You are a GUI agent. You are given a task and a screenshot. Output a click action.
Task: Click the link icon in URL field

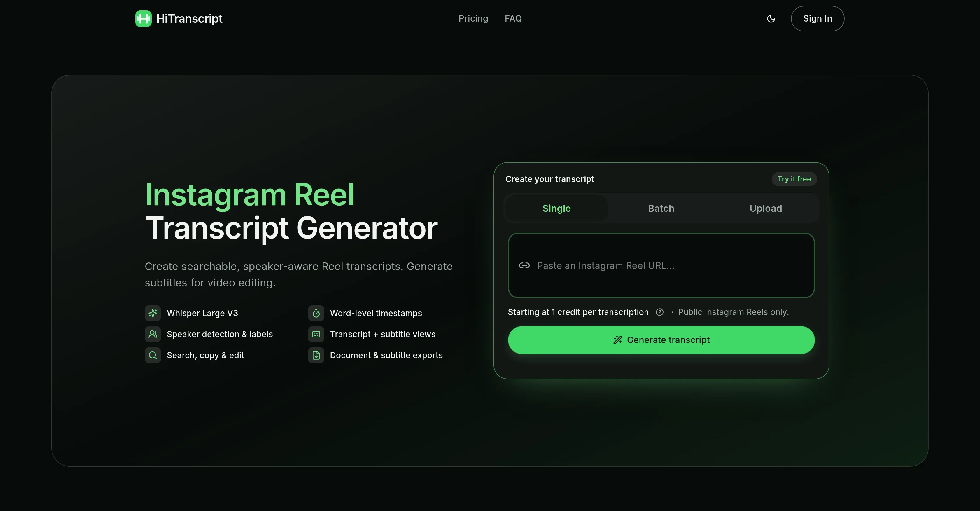tap(524, 266)
